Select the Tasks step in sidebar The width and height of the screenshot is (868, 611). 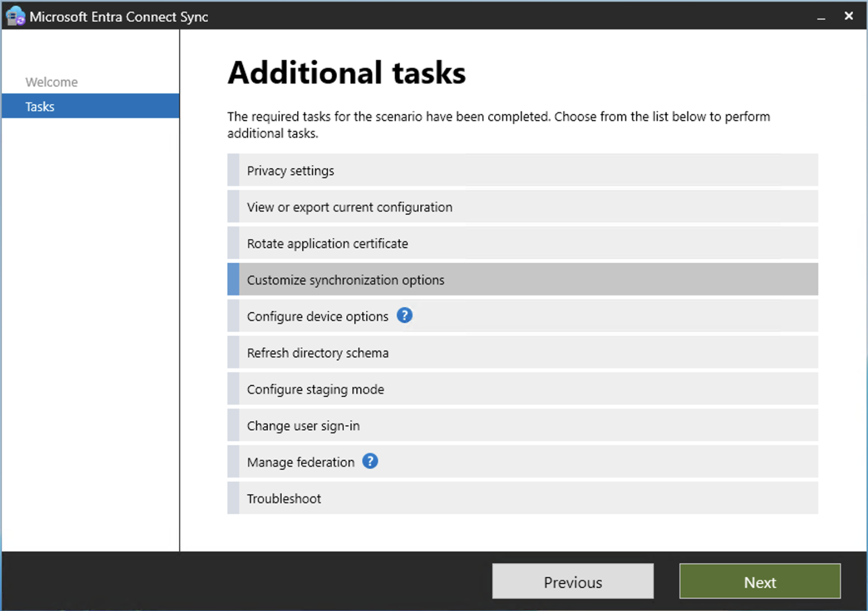pos(91,106)
